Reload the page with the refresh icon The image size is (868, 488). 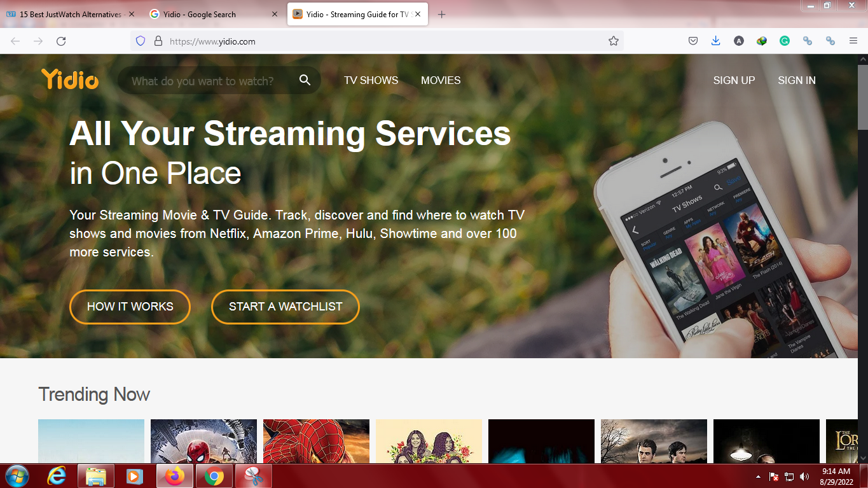[x=61, y=41]
